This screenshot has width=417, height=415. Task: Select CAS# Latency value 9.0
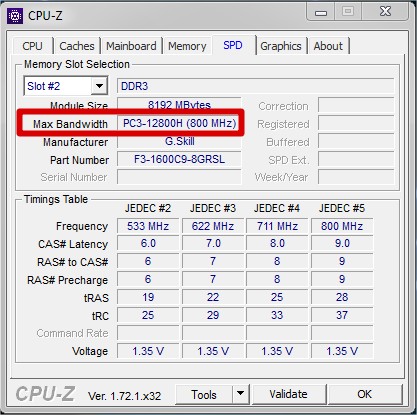tap(342, 243)
